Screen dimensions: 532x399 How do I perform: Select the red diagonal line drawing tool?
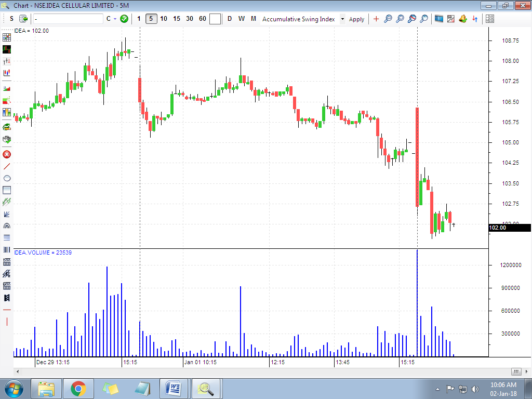(x=6, y=166)
